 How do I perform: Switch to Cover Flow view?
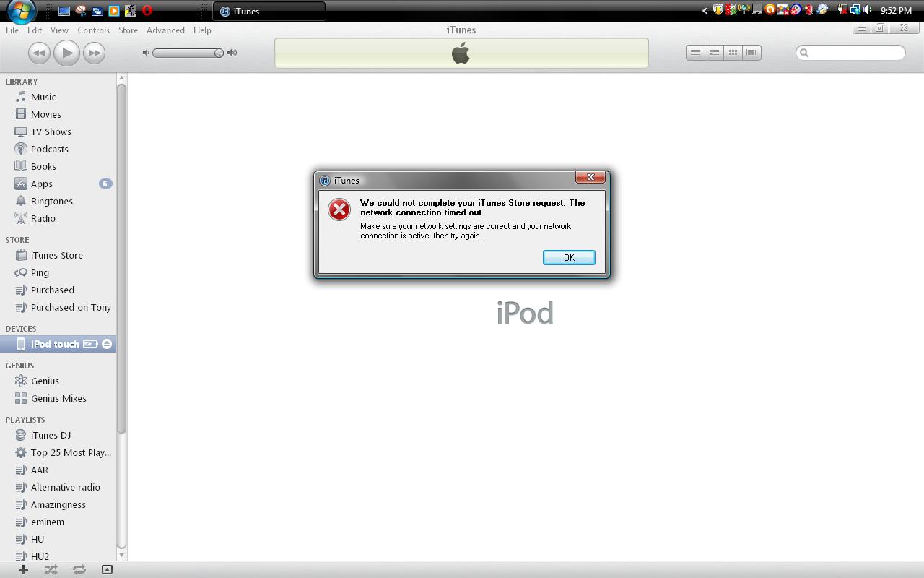point(751,53)
